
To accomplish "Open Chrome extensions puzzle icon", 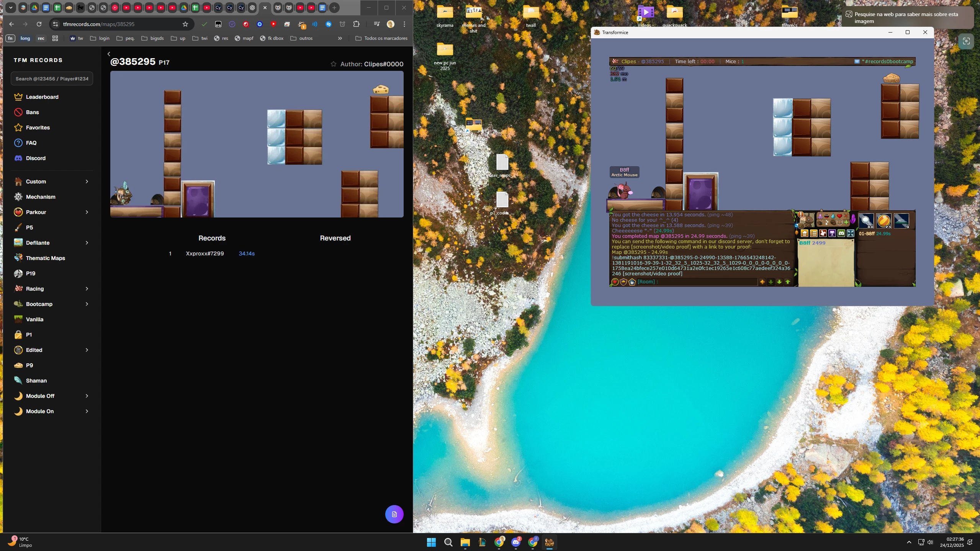I will 356,24.
